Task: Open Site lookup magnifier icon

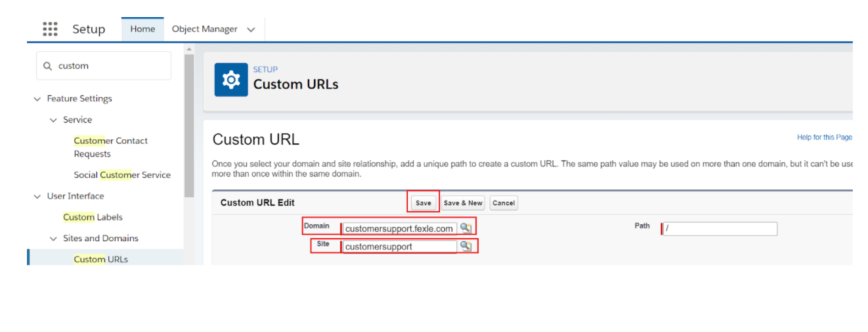Action: [466, 246]
